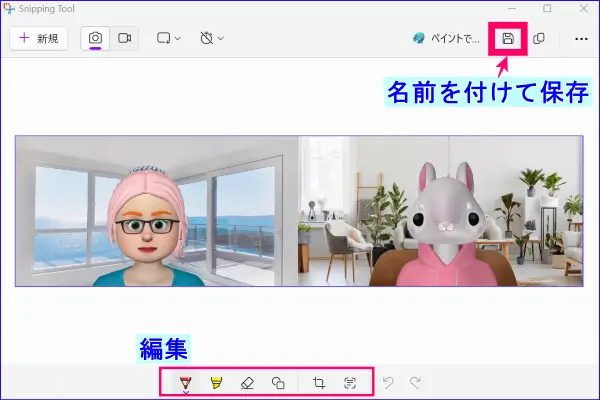Click the copy icon in top toolbar

tap(539, 38)
